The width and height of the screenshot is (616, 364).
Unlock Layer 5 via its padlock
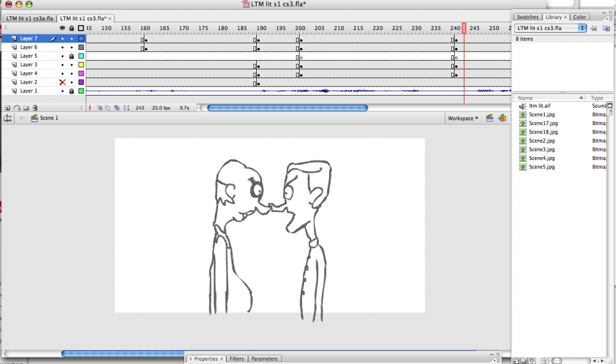point(72,56)
